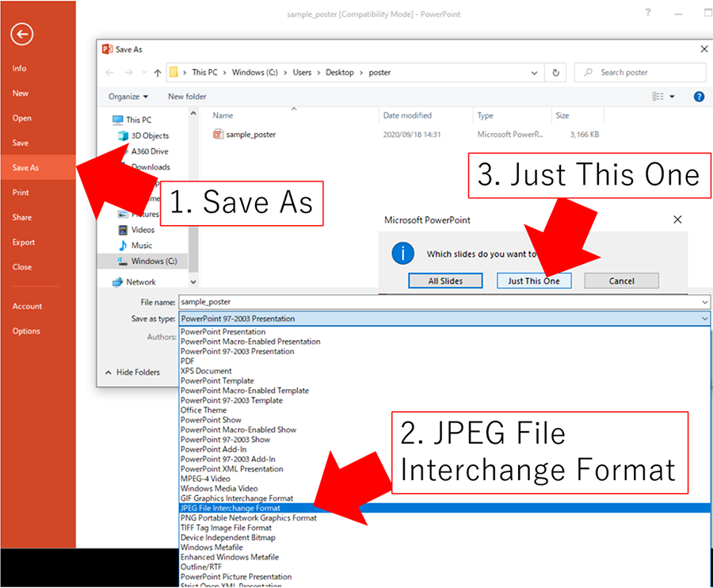The height and width of the screenshot is (588, 713).
Task: Click the Windows (C:) drive icon in tree
Action: point(123,261)
